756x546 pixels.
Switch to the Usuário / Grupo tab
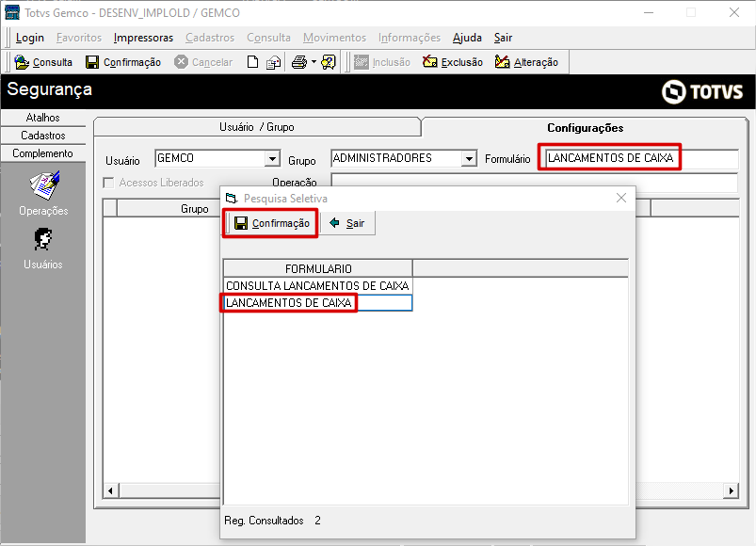tap(256, 127)
